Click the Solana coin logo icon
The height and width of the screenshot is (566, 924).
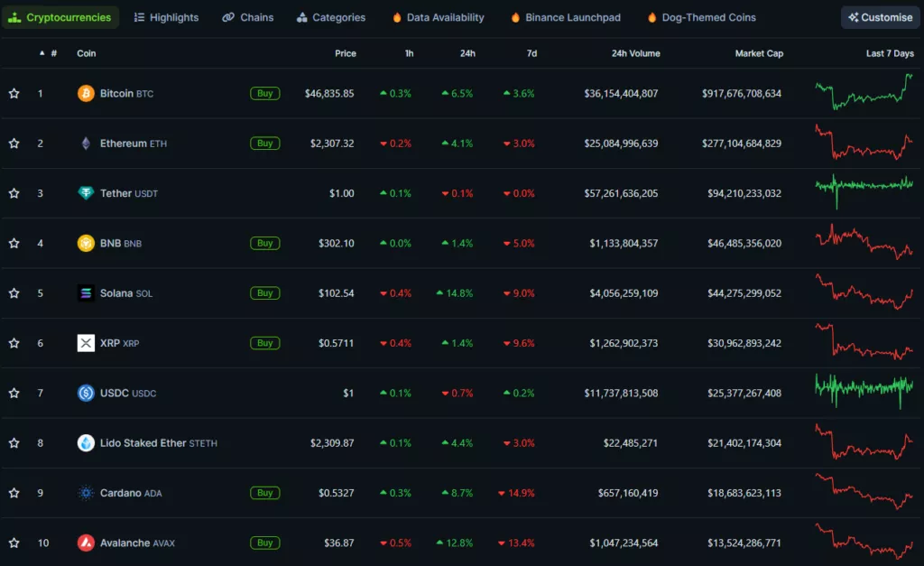[86, 293]
